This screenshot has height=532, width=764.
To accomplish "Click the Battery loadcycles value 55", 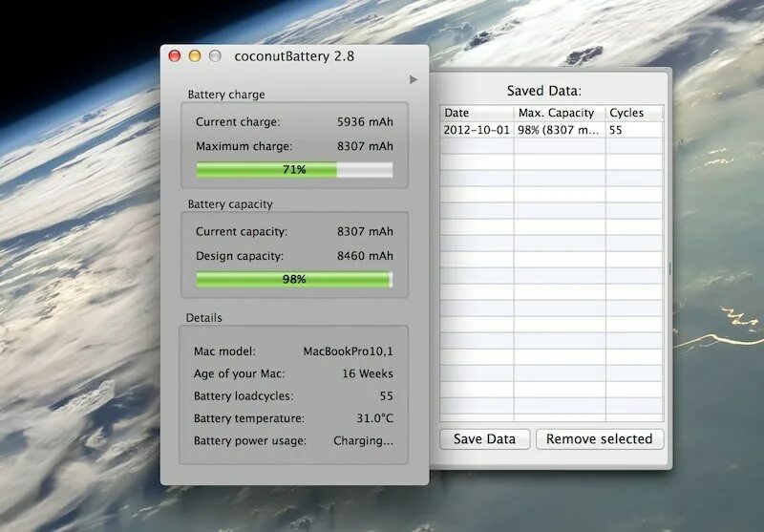I will point(387,396).
